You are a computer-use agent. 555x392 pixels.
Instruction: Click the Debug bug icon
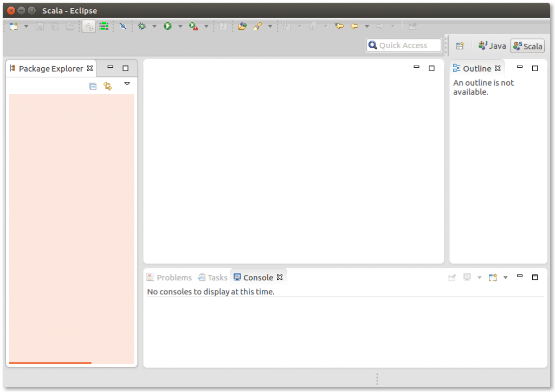point(142,26)
